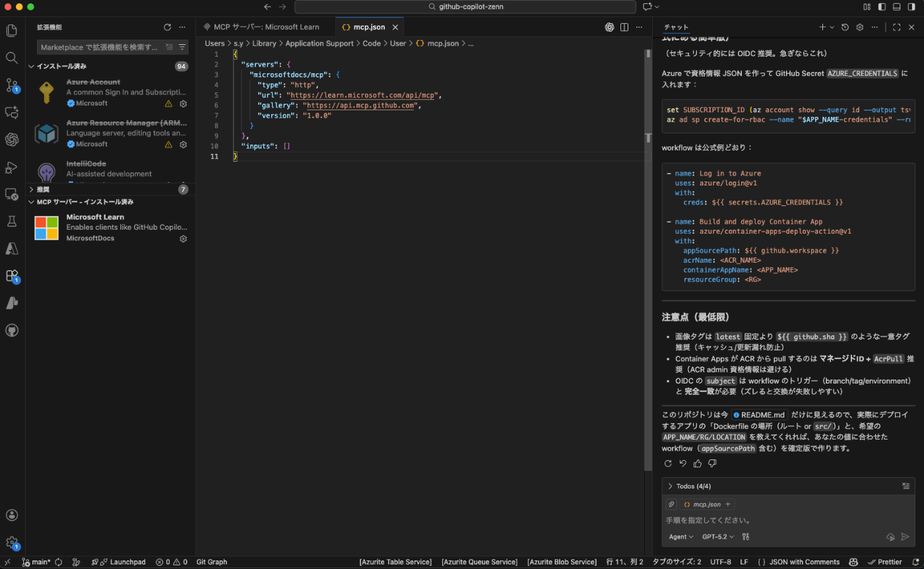Open more actions in extensions view
This screenshot has width=924, height=569.
click(x=182, y=27)
